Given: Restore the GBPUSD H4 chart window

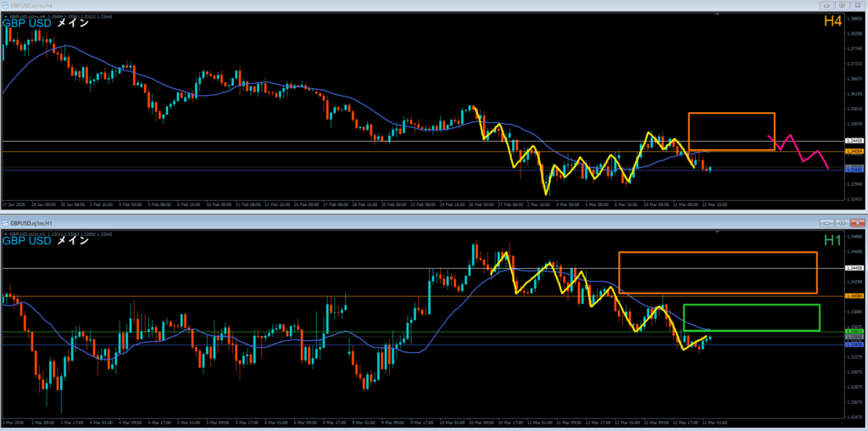Looking at the screenshot, I should (842, 5).
